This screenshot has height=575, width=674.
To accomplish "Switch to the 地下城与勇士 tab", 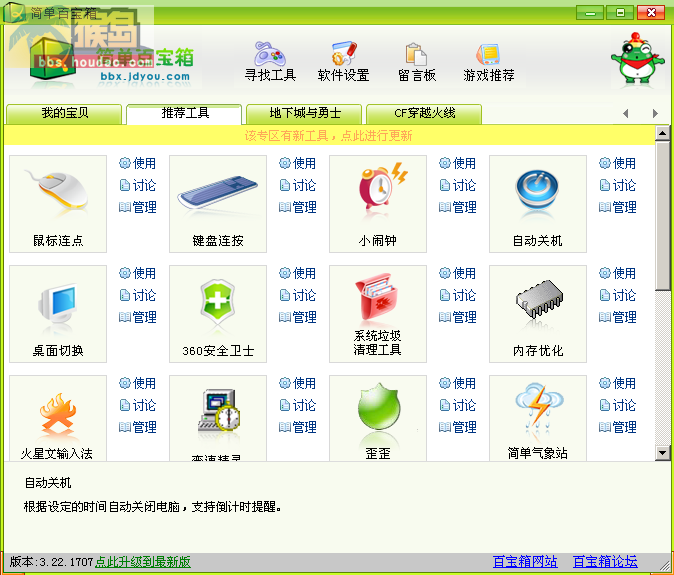I will 304,113.
